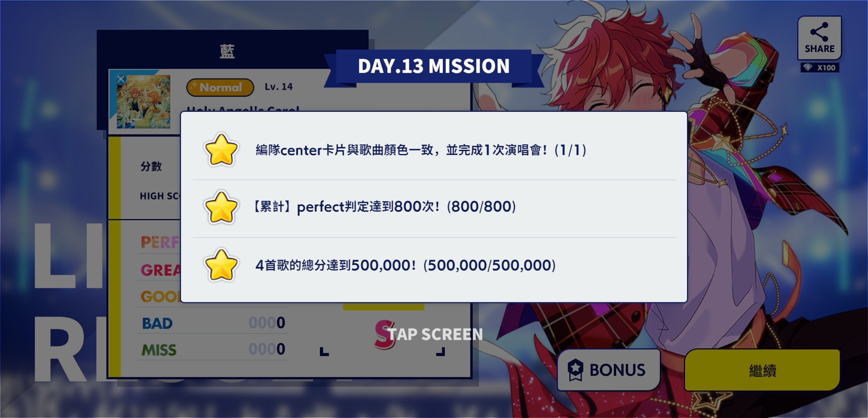Click the yellow 繼續 continue button
The image size is (868, 418).
pyautogui.click(x=762, y=370)
